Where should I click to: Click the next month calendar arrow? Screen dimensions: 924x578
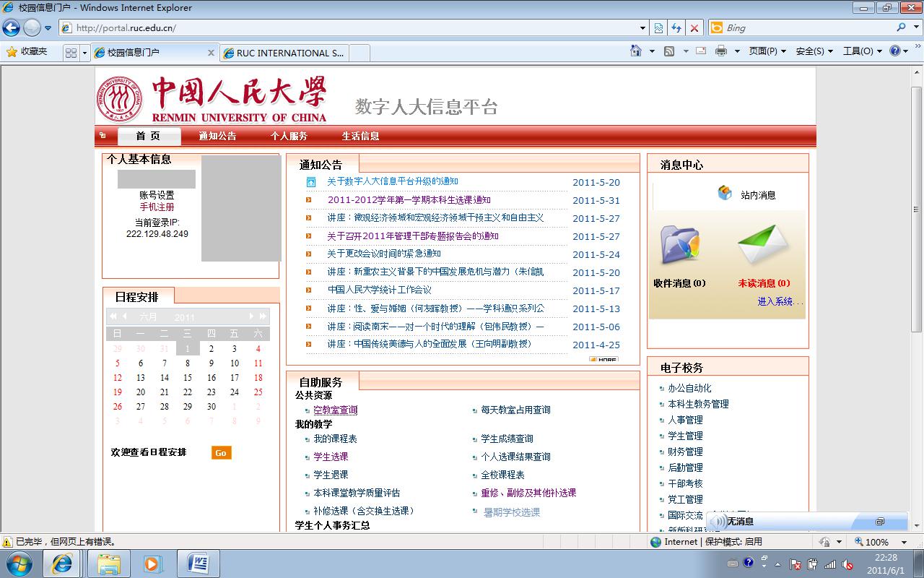(251, 316)
